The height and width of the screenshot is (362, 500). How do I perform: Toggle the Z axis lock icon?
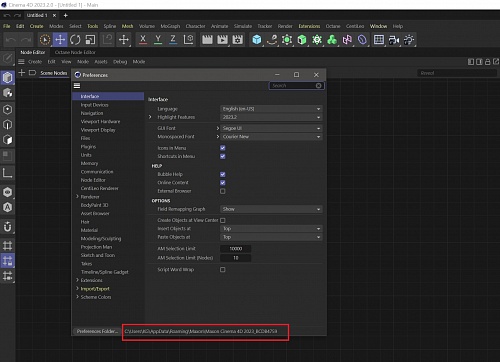173,40
